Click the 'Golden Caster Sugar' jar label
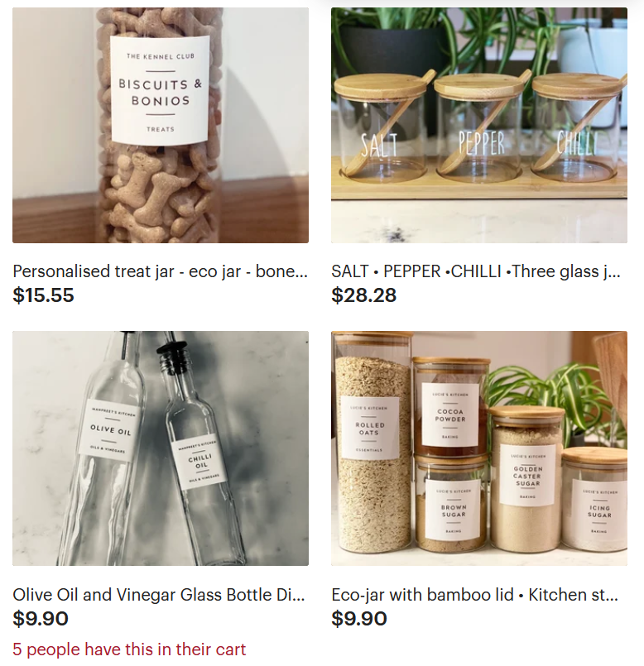The width and height of the screenshot is (644, 666). point(527,475)
